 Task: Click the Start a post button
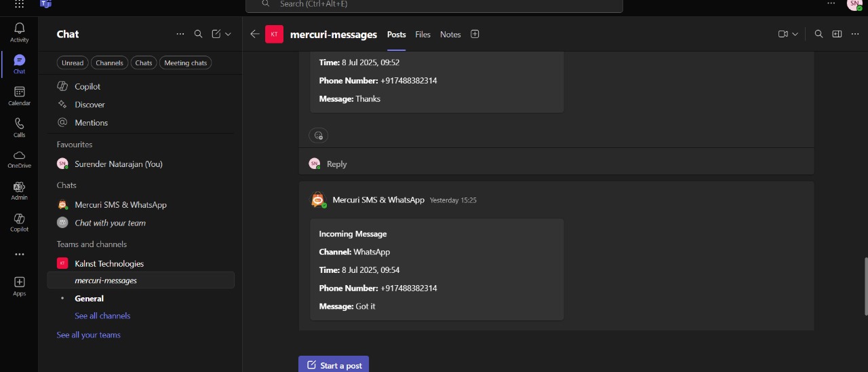click(x=334, y=365)
